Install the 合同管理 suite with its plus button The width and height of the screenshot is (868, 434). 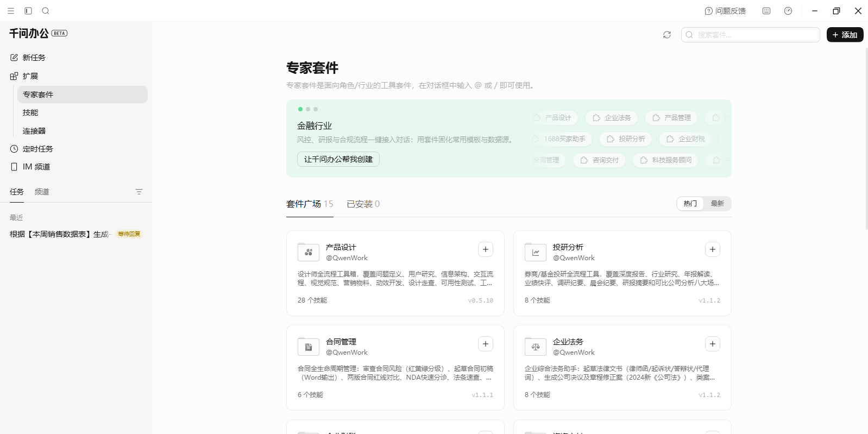tap(486, 344)
